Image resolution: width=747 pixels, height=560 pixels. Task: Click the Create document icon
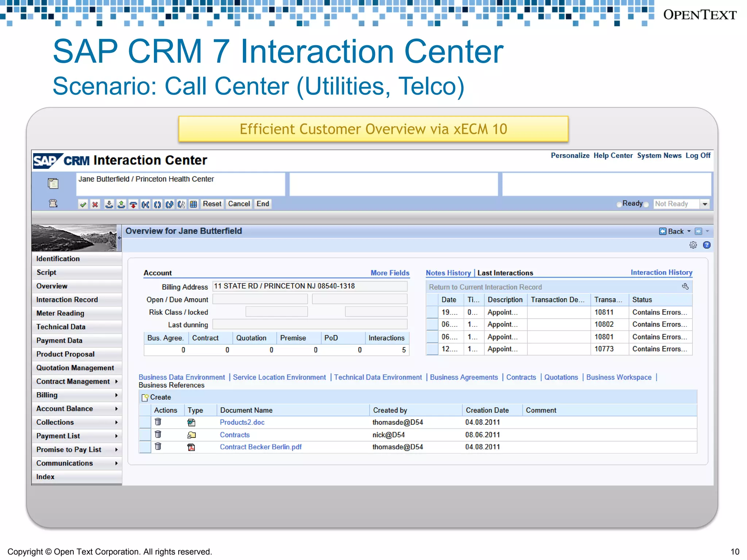145,397
